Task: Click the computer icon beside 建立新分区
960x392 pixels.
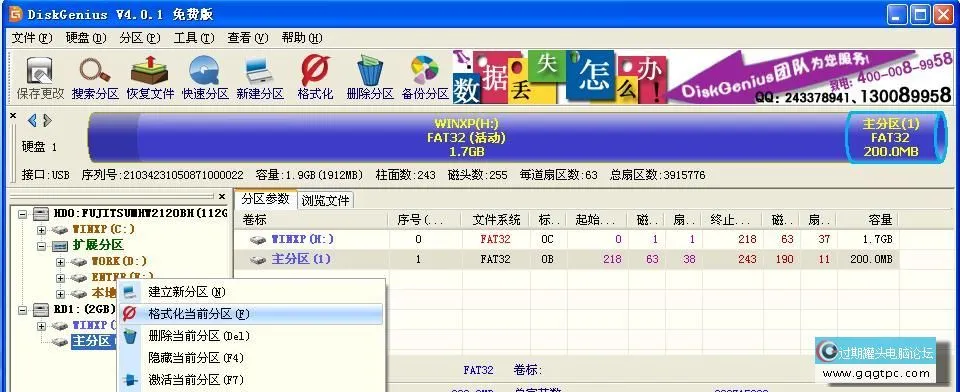Action: (x=130, y=292)
